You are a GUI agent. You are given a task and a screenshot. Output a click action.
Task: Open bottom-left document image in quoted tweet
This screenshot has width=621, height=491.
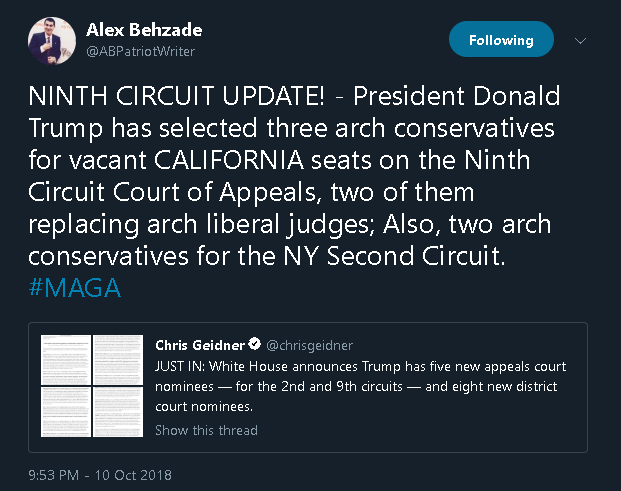point(65,413)
